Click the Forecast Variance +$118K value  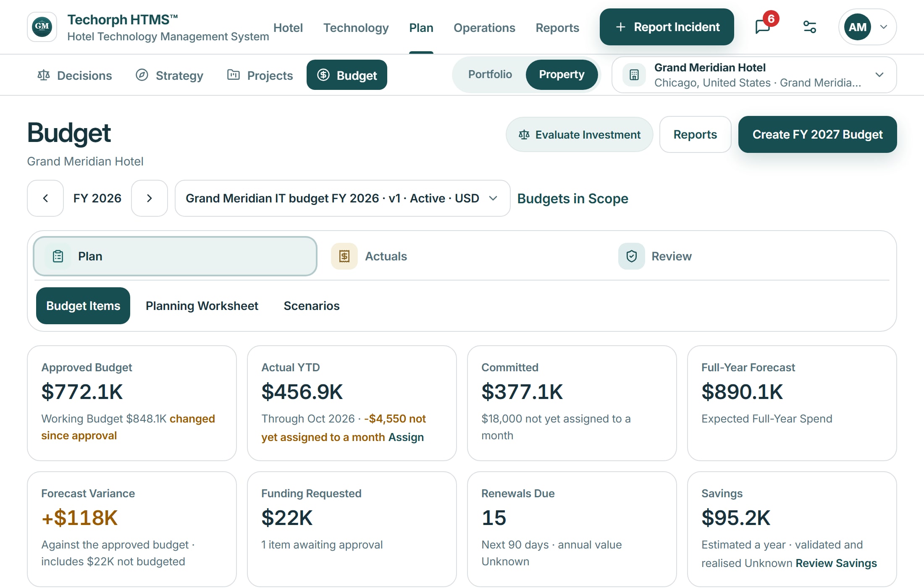click(79, 518)
